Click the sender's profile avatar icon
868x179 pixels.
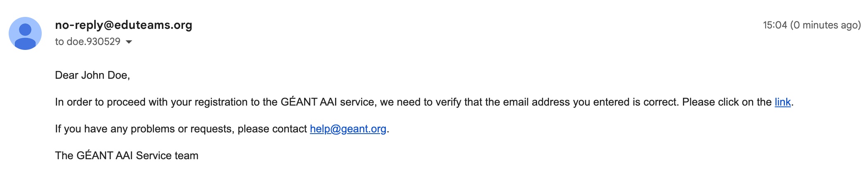click(x=25, y=33)
